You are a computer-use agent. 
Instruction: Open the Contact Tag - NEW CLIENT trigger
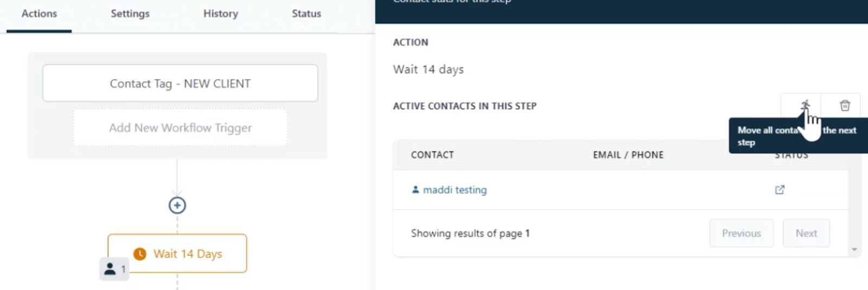pos(180,83)
